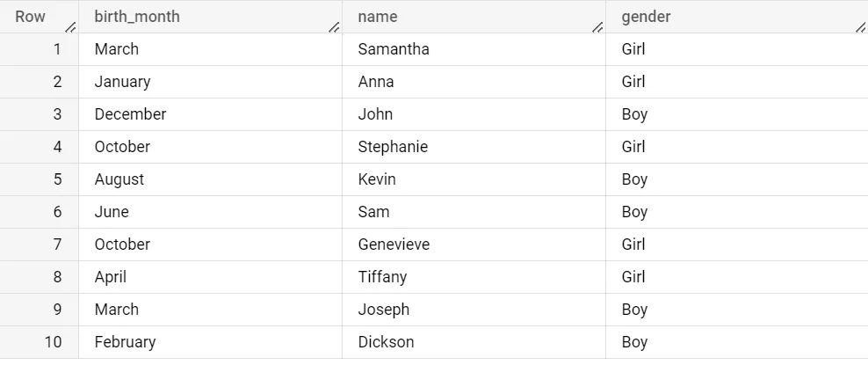Viewport: 868px width, 365px height.
Task: Select the birth_month column header
Action: click(137, 17)
